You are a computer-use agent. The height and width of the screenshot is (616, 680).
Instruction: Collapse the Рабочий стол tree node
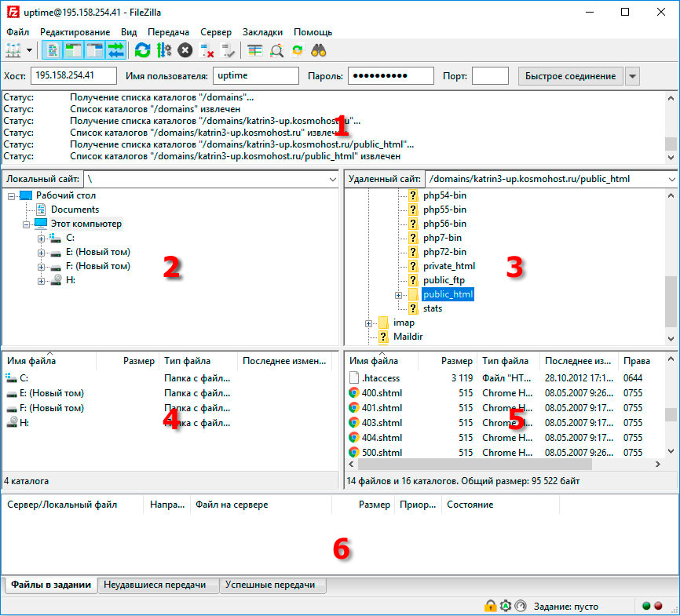coord(11,196)
